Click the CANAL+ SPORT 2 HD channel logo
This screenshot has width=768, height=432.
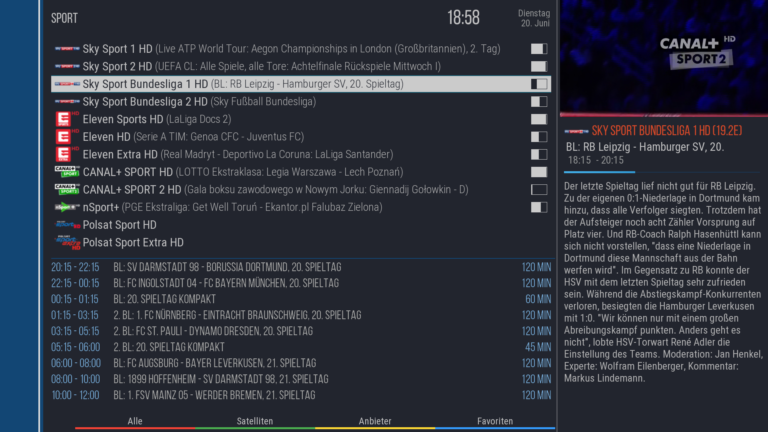point(67,190)
